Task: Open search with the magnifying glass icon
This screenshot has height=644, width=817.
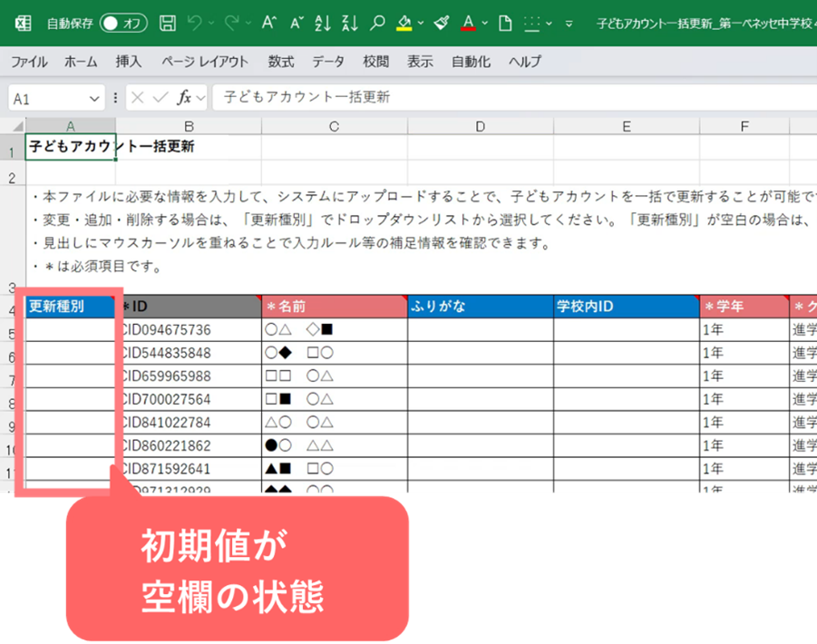Action: (378, 23)
